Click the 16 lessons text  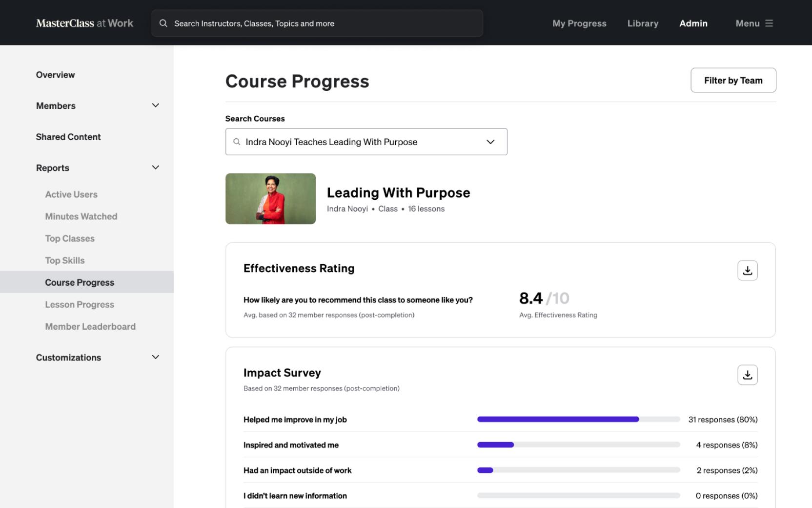426,209
